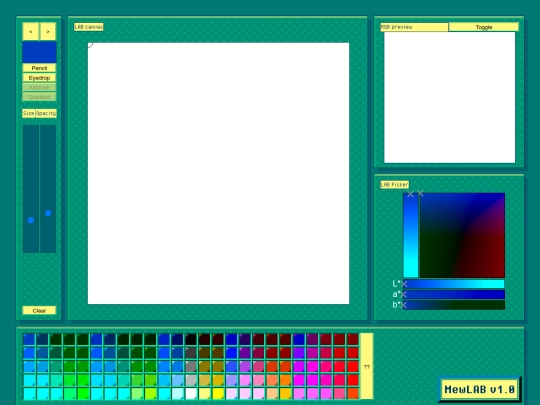Viewport: 540px width, 405px height.
Task: Click the Opacity slider's blue handle
Action: 48,213
